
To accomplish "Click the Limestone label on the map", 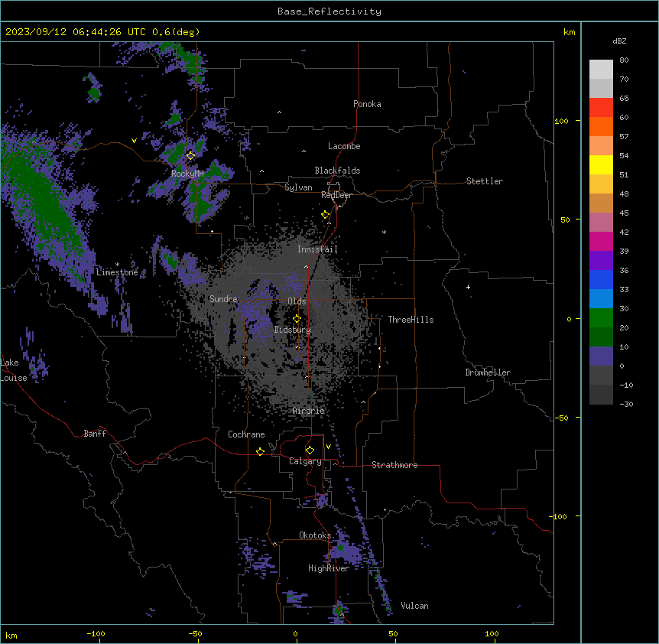I will (x=117, y=272).
